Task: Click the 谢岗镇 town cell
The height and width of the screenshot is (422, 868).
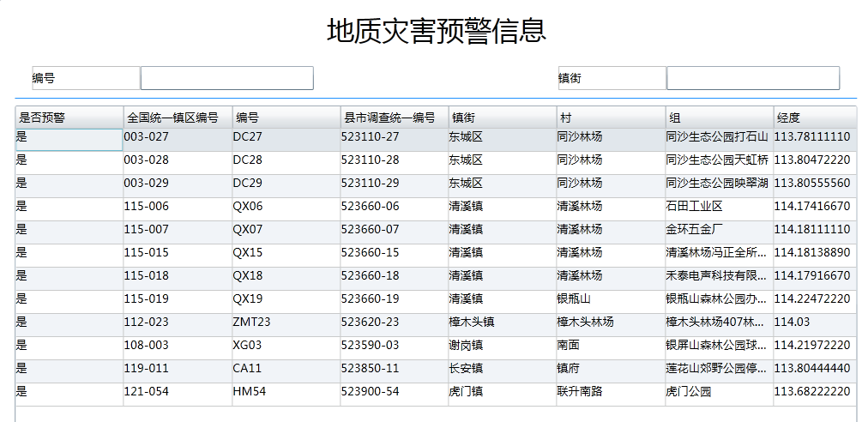Action: tap(503, 349)
